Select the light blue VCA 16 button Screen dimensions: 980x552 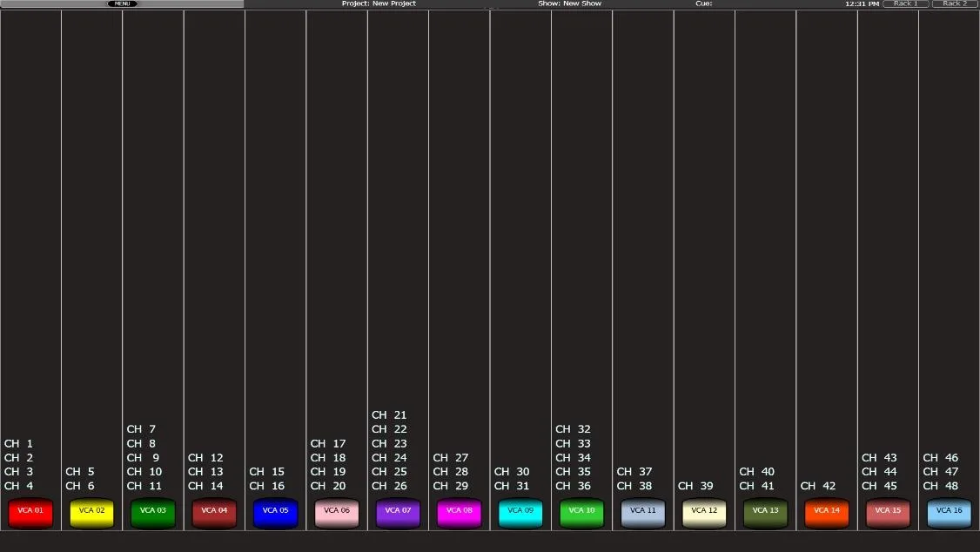(949, 513)
